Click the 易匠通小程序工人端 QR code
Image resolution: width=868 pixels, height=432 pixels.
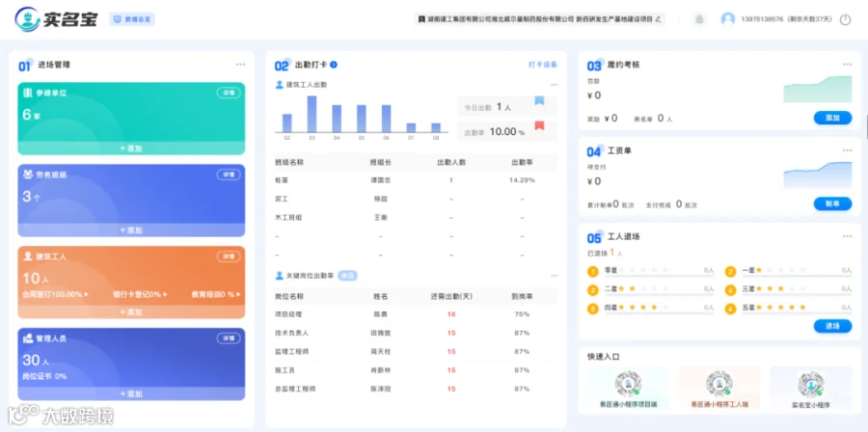(719, 385)
